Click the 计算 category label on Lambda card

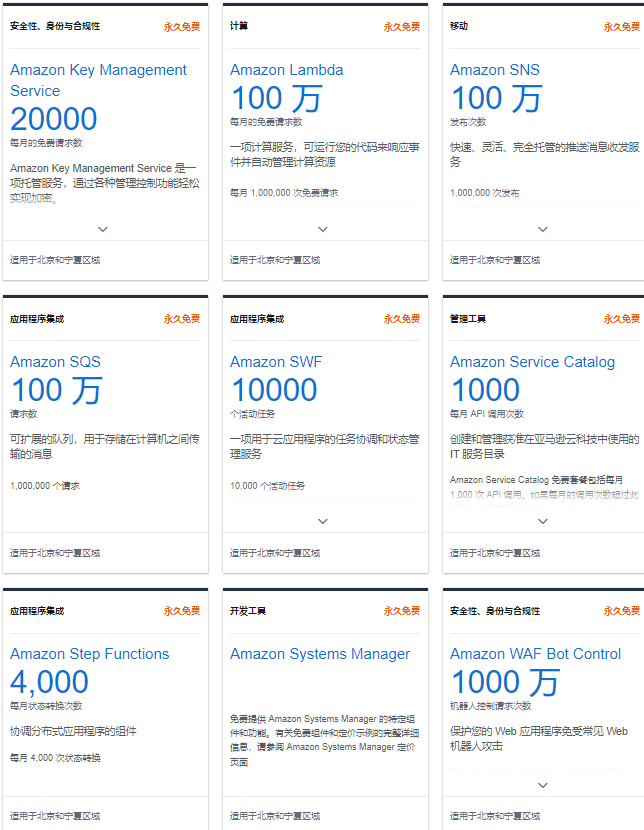tap(239, 26)
